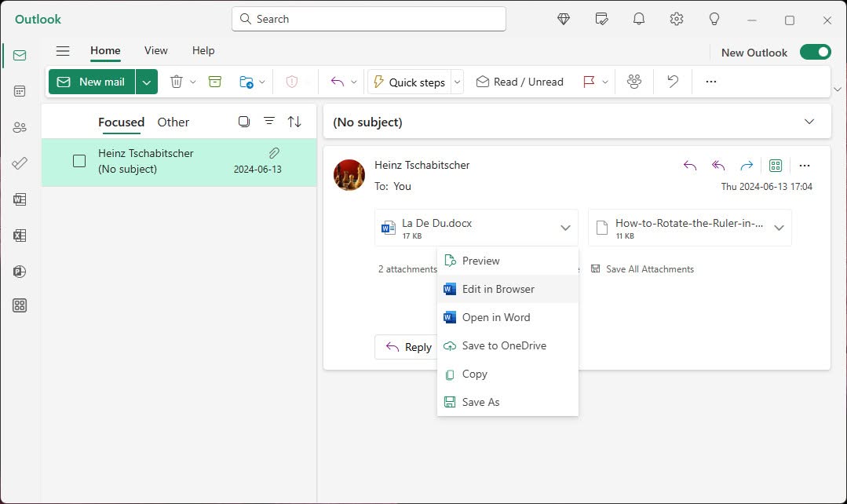Viewport: 847px width, 504px height.
Task: Open the Mail view in the sidebar
Action: point(20,55)
